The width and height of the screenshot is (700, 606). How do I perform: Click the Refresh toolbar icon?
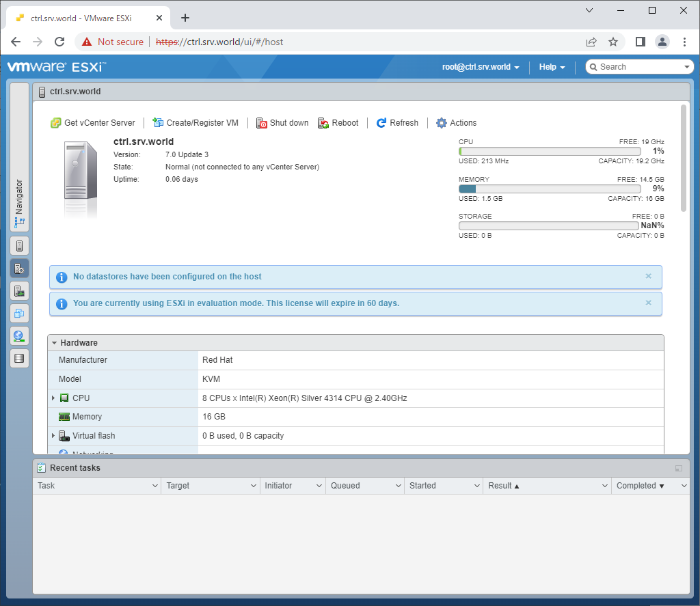(397, 123)
